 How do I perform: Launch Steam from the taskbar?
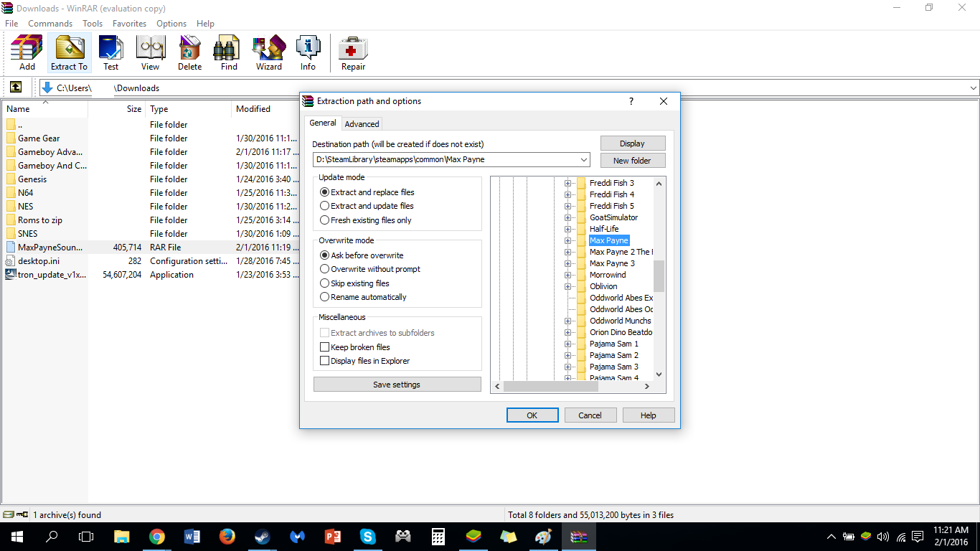(x=262, y=536)
